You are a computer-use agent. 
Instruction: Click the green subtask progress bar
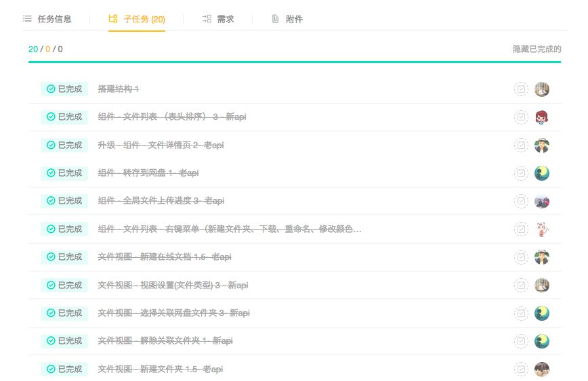pos(294,62)
